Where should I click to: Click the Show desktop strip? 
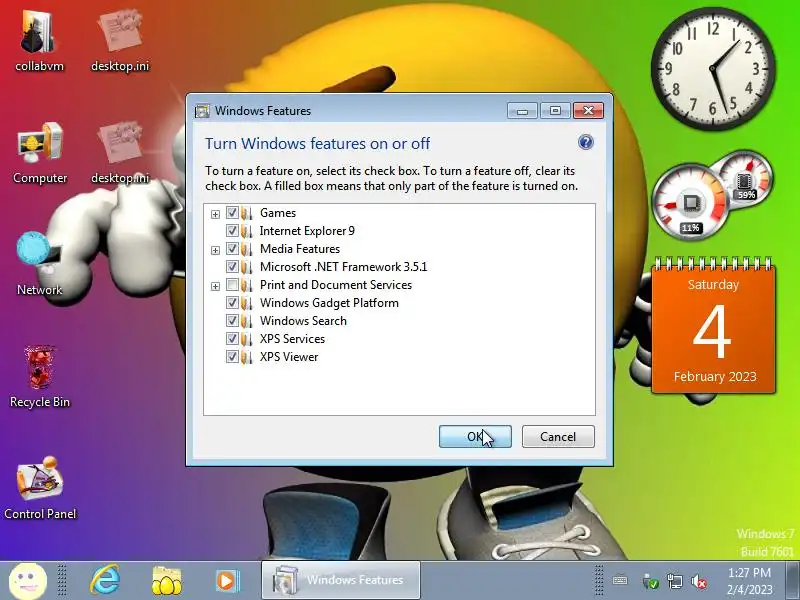coord(792,581)
